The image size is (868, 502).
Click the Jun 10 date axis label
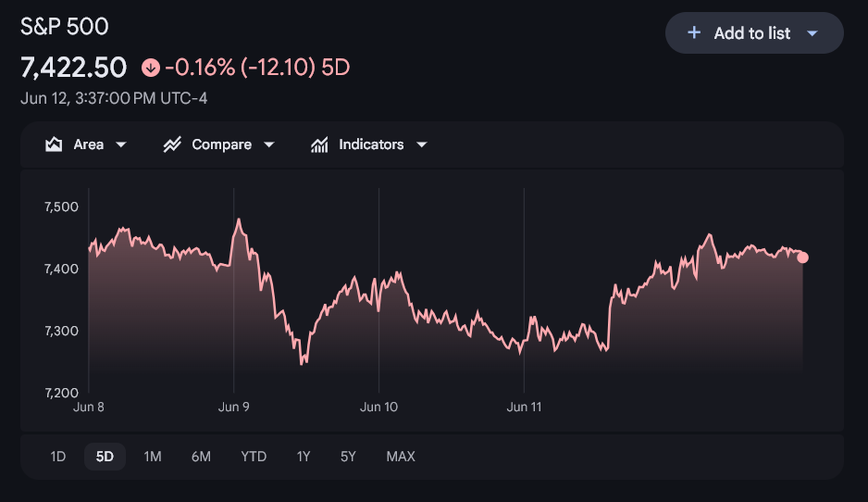tap(378, 407)
